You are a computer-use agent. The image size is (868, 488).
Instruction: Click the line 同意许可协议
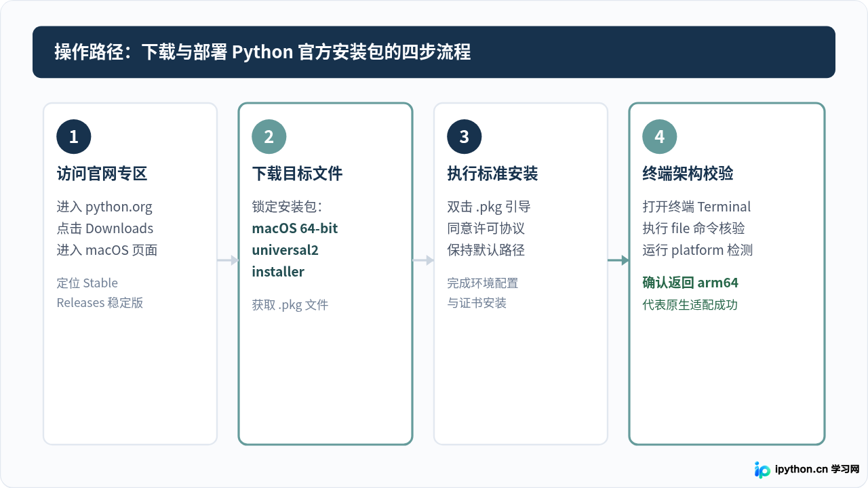pos(486,228)
